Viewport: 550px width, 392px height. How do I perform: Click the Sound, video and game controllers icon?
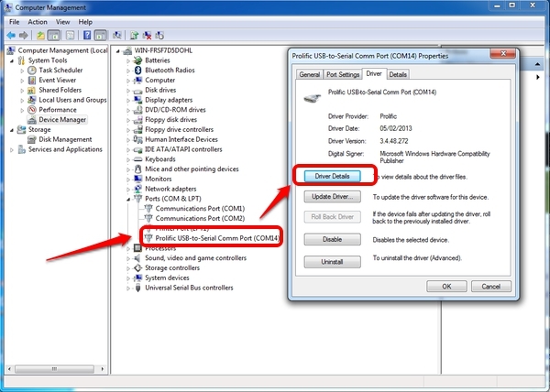click(137, 258)
